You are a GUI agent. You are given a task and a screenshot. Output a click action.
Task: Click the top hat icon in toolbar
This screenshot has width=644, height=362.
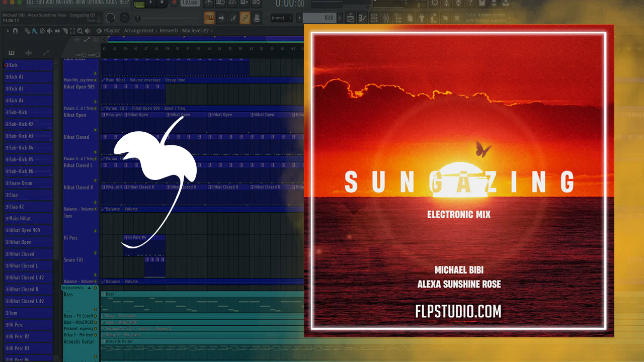pos(257,18)
